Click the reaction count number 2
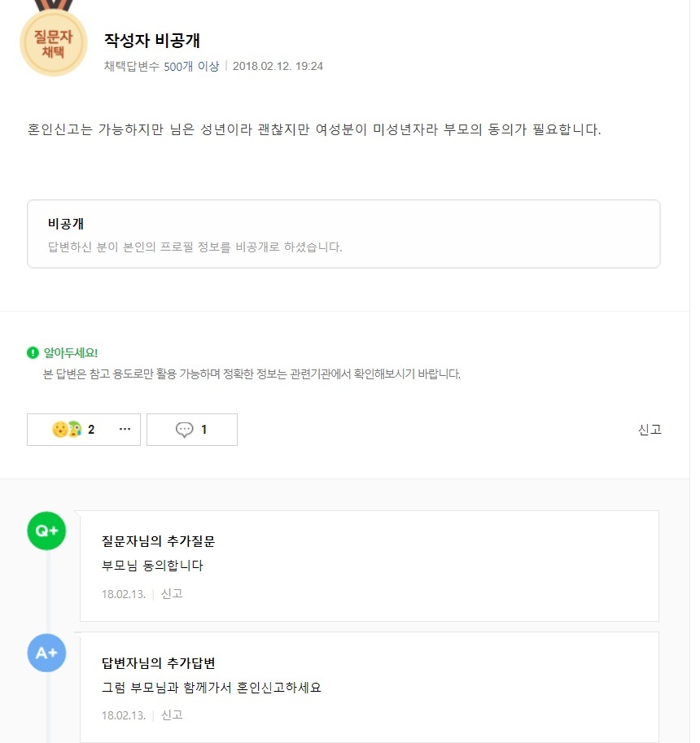 pos(91,430)
